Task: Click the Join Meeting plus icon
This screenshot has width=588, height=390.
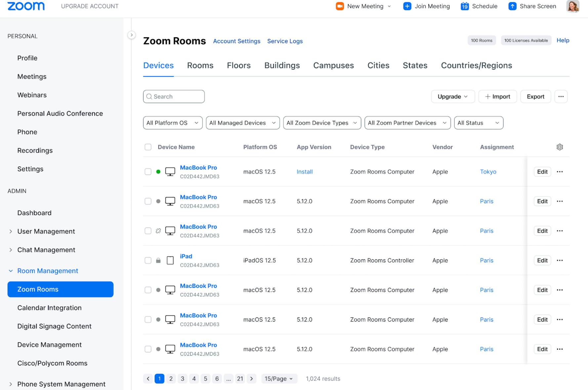Action: click(x=407, y=6)
